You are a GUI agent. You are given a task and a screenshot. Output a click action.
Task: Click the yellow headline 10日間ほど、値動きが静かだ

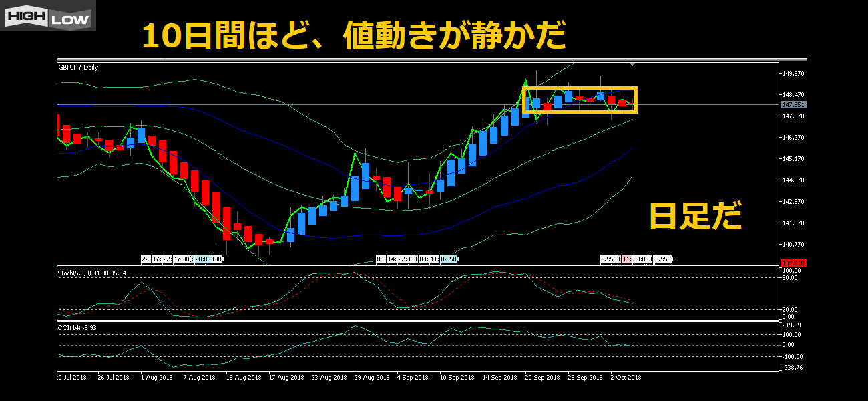(x=354, y=36)
